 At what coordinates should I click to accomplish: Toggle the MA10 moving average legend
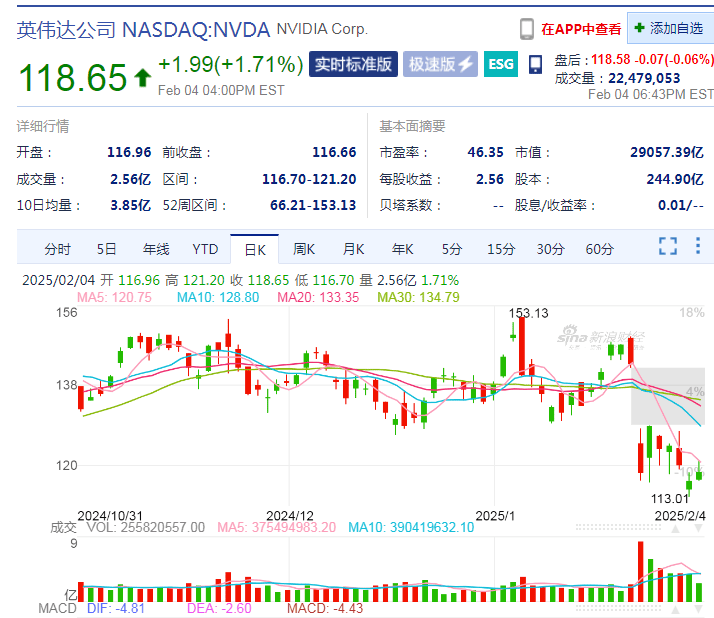click(x=222, y=297)
